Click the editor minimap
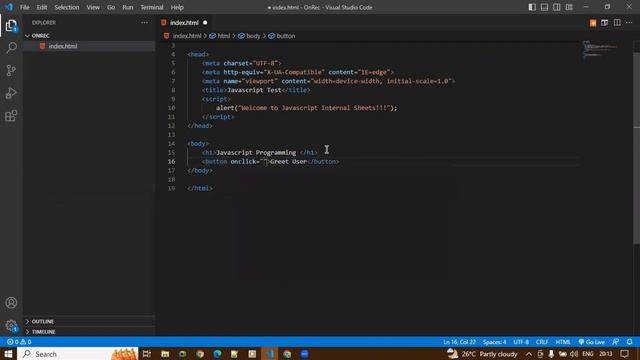The height and width of the screenshot is (360, 640). 600,50
